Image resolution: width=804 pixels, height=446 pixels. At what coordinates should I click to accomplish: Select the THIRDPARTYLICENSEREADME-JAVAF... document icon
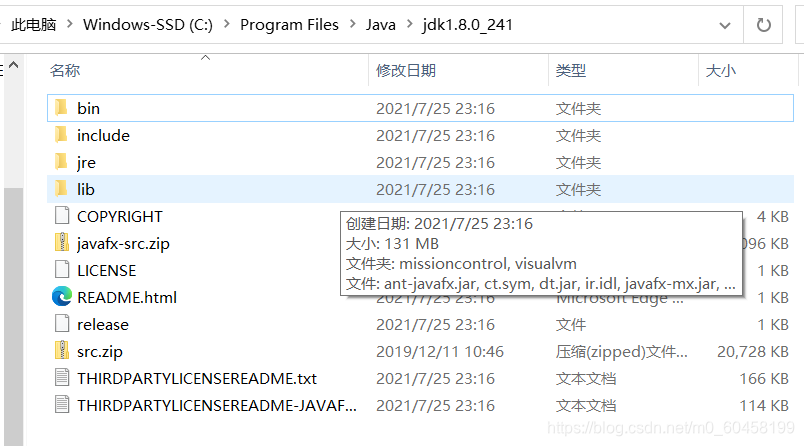pyautogui.click(x=62, y=405)
